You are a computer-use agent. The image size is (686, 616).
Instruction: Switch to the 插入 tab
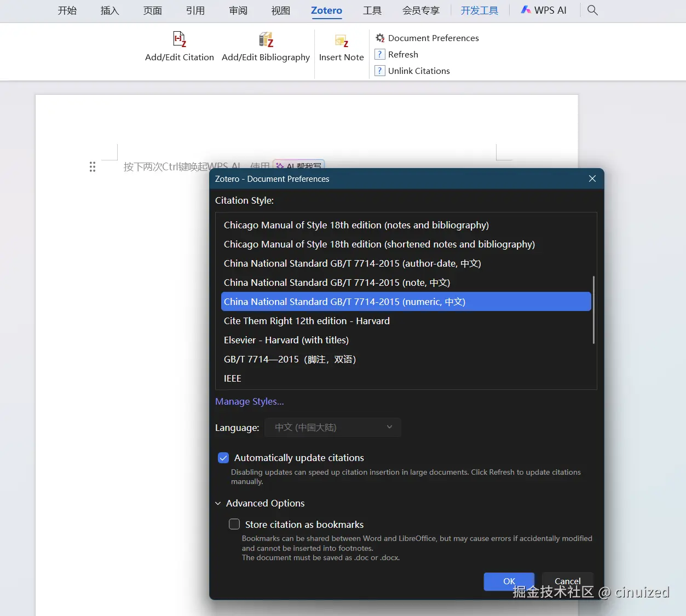109,10
